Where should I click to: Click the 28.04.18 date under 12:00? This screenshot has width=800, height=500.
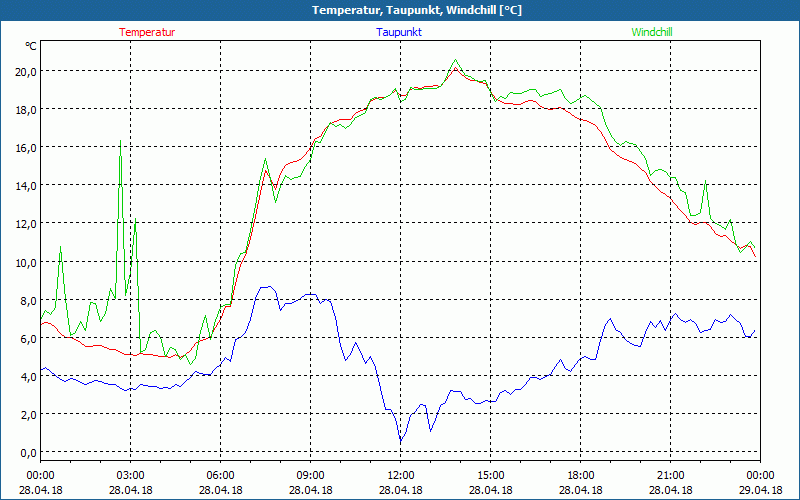[401, 490]
